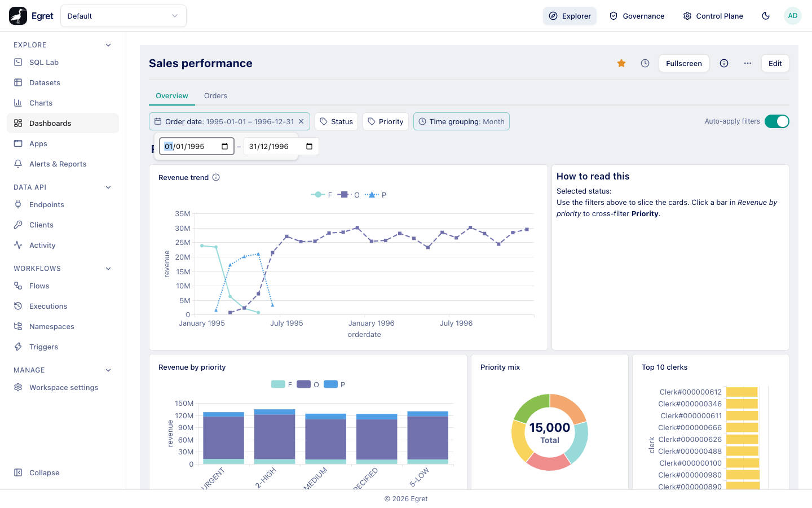Screen dimensions: 812x508
Task: Click the P color swatch in bar legend
Action: click(x=331, y=384)
